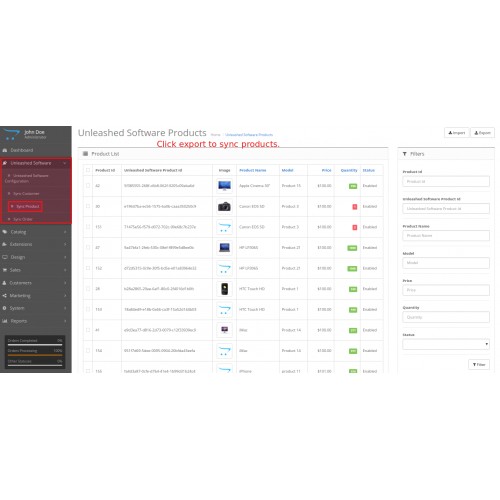Open the Status filter dropdown

click(x=446, y=344)
